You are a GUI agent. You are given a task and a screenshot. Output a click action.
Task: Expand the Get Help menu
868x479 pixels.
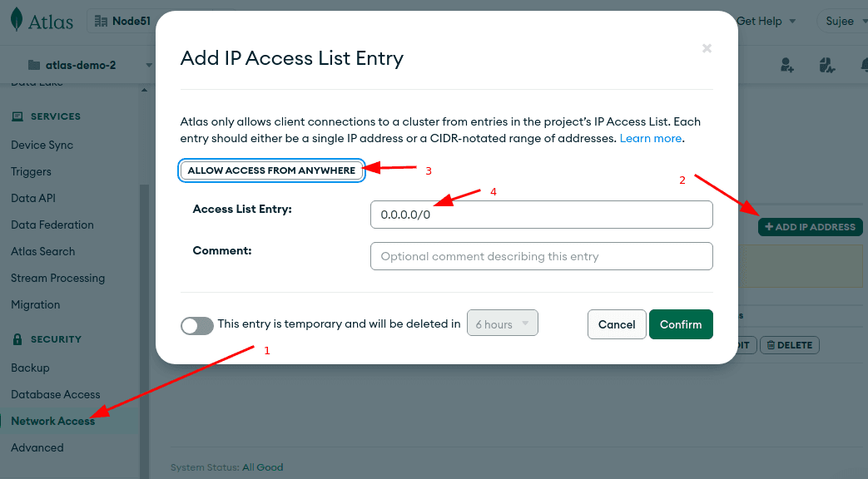pyautogui.click(x=766, y=21)
